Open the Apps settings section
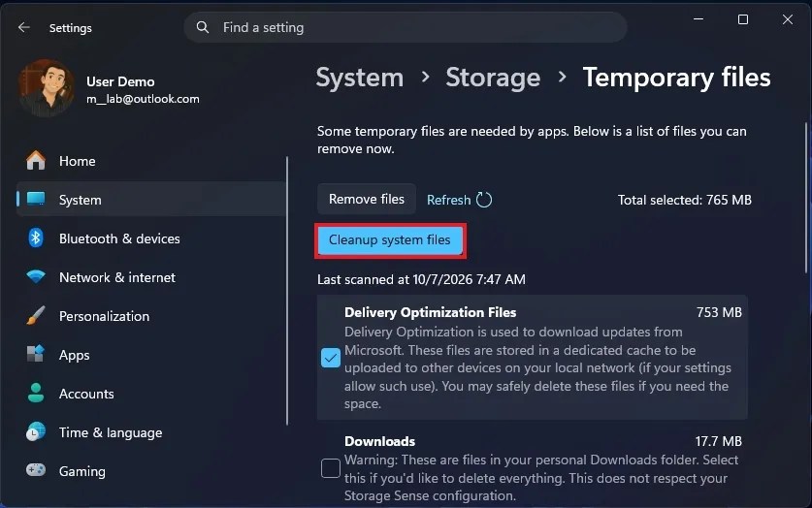Image resolution: width=812 pixels, height=508 pixels. click(x=151, y=355)
